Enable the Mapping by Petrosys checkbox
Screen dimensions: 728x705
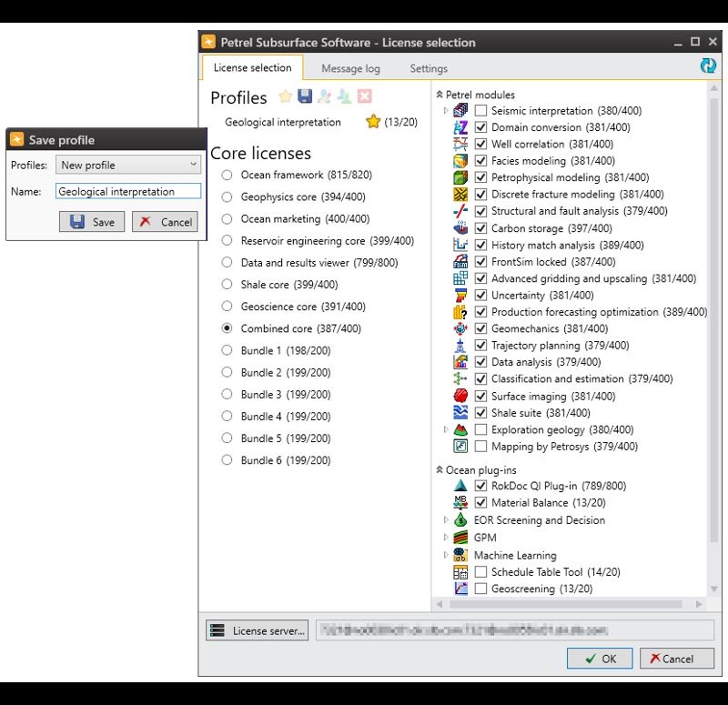pos(481,446)
